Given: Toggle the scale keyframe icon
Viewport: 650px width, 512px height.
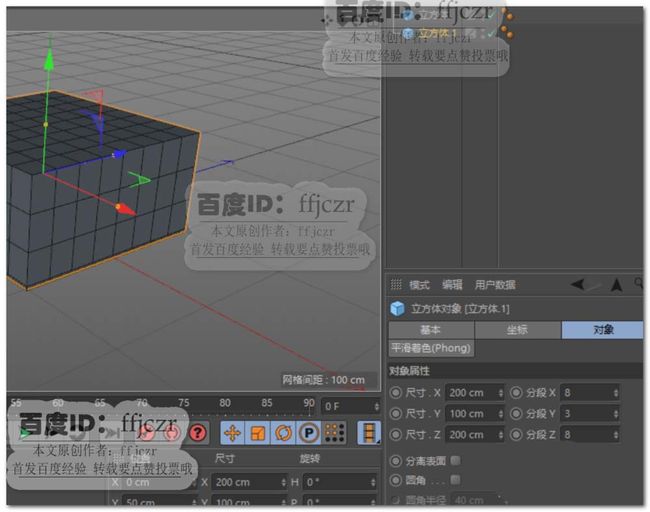Looking at the screenshot, I should click(x=258, y=433).
